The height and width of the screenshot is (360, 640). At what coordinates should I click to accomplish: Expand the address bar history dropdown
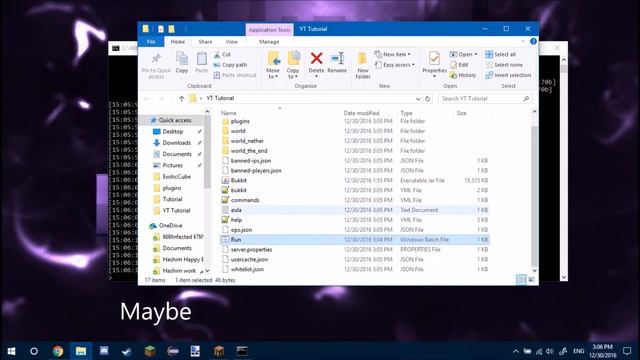point(418,98)
